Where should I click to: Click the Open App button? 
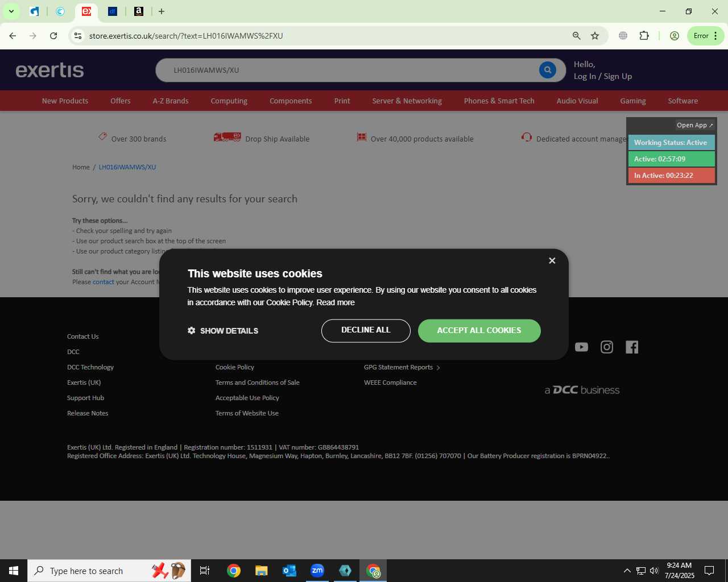click(694, 125)
